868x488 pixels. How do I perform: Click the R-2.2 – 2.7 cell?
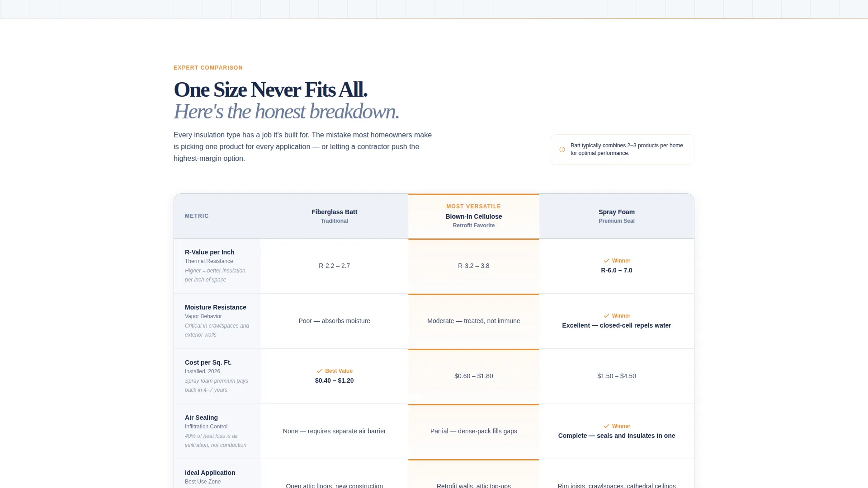coord(335,266)
